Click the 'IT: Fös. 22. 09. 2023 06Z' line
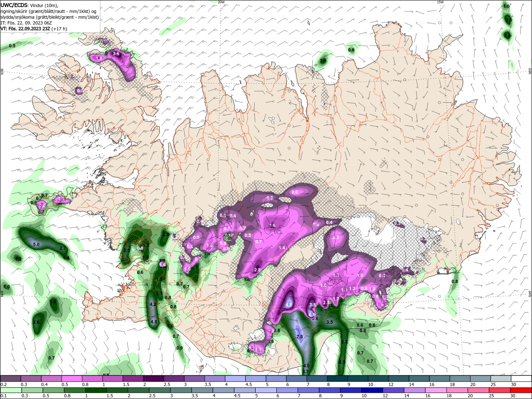The height and width of the screenshot is (399, 532). (26, 23)
